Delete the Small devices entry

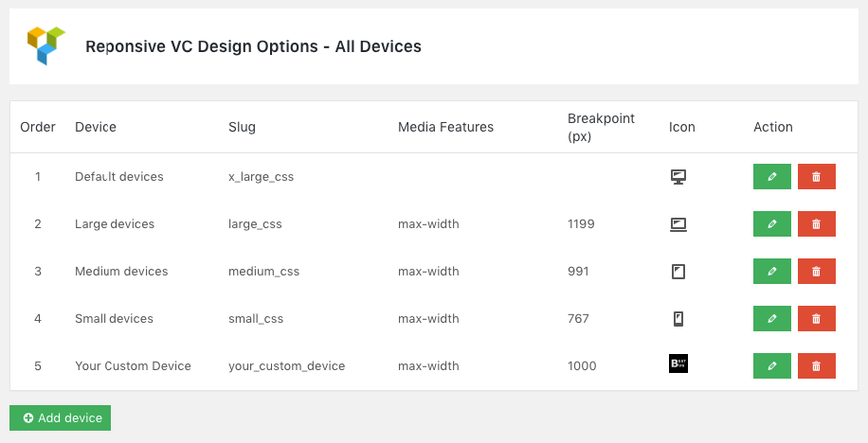coord(817,319)
